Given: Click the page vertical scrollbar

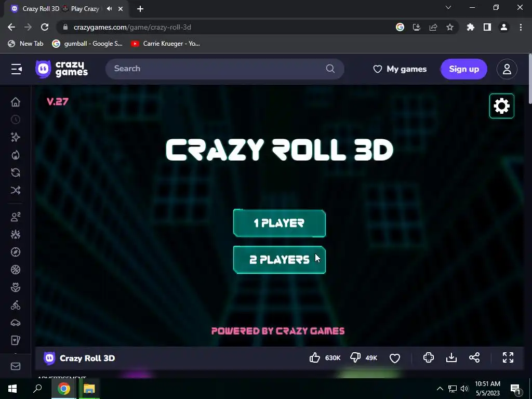Looking at the screenshot, I should coord(529,79).
